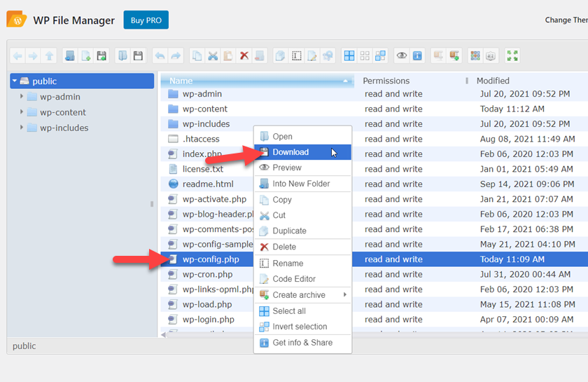Click the Upload files toolbar icon

[101, 56]
